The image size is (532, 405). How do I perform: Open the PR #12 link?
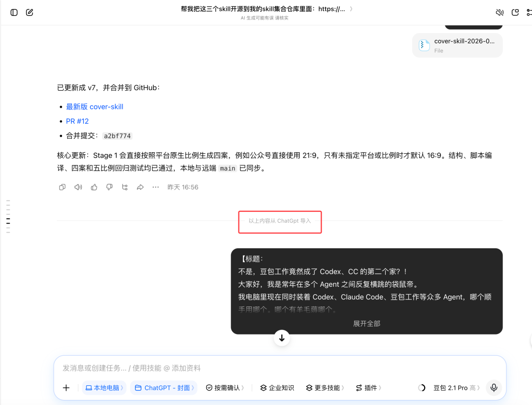(77, 121)
